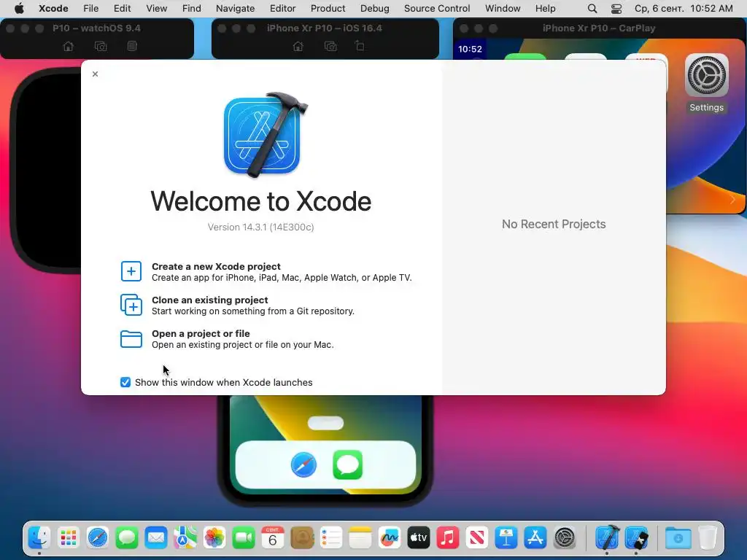Click the Home button in the iOS 16.4 simulator window
This screenshot has height=560, width=747.
(298, 46)
